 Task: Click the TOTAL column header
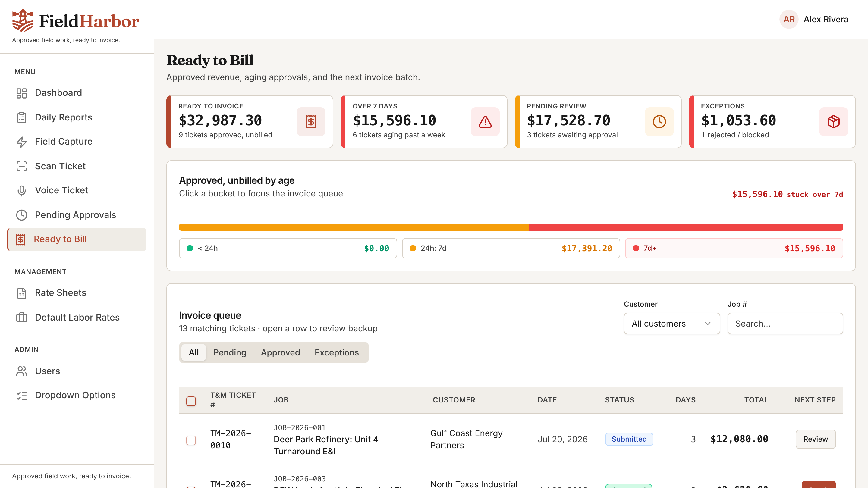click(756, 400)
